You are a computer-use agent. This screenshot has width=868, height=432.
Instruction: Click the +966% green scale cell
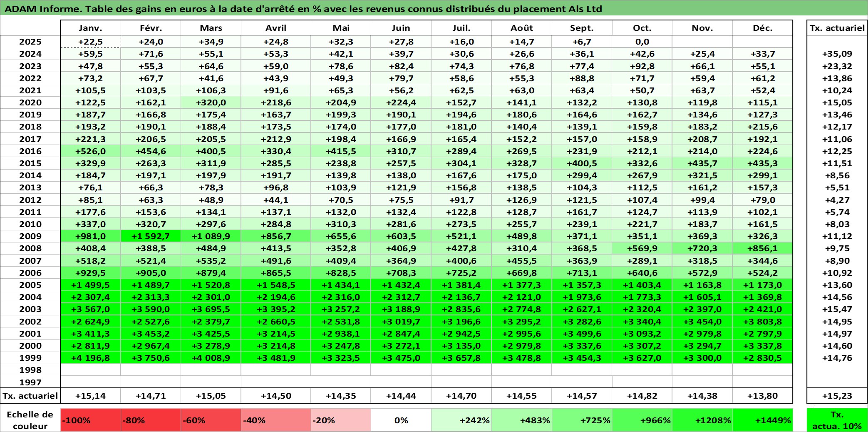click(x=642, y=420)
